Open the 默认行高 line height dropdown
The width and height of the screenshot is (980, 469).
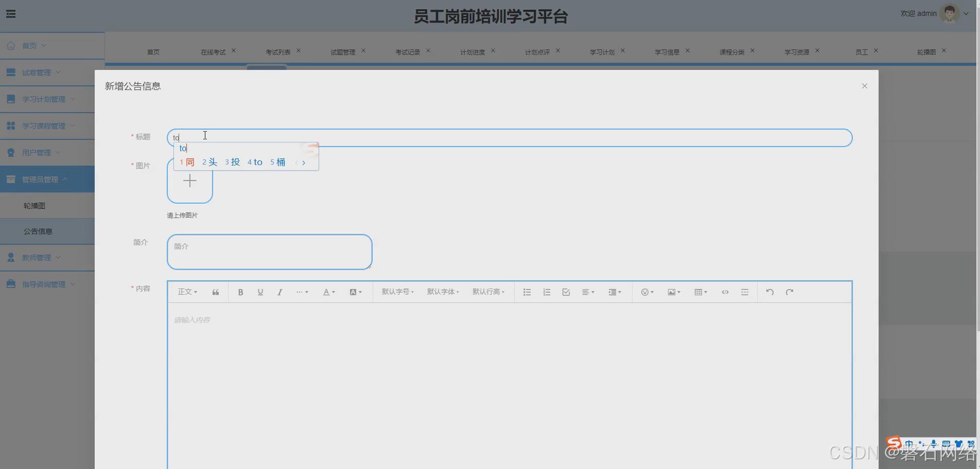(x=488, y=292)
